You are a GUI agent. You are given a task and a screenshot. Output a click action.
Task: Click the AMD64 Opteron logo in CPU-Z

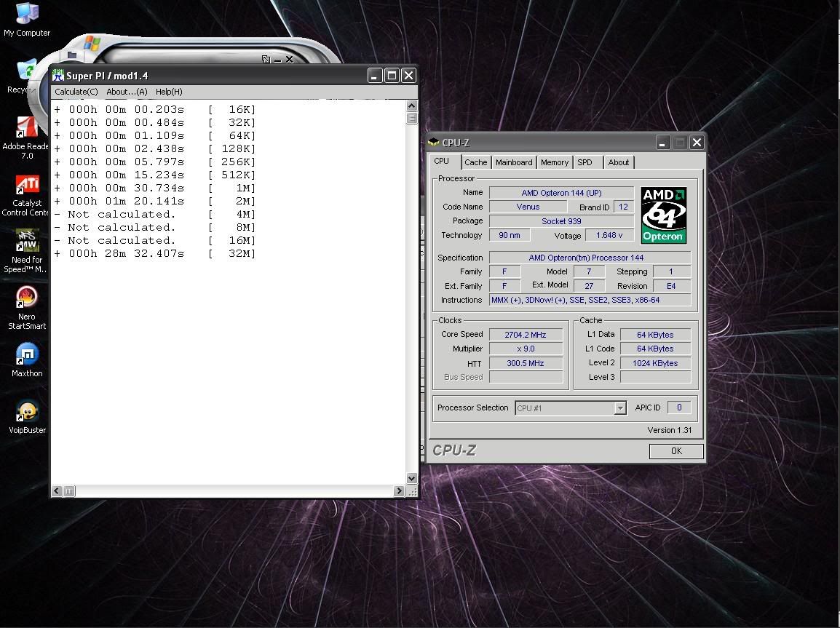click(663, 215)
